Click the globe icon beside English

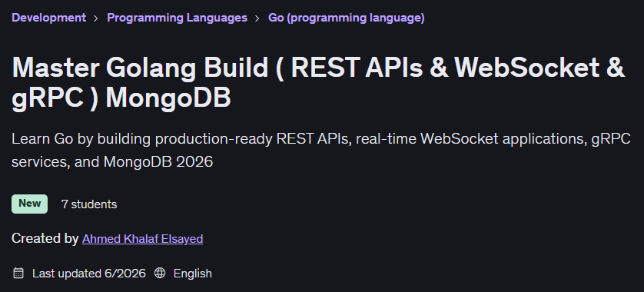(160, 273)
